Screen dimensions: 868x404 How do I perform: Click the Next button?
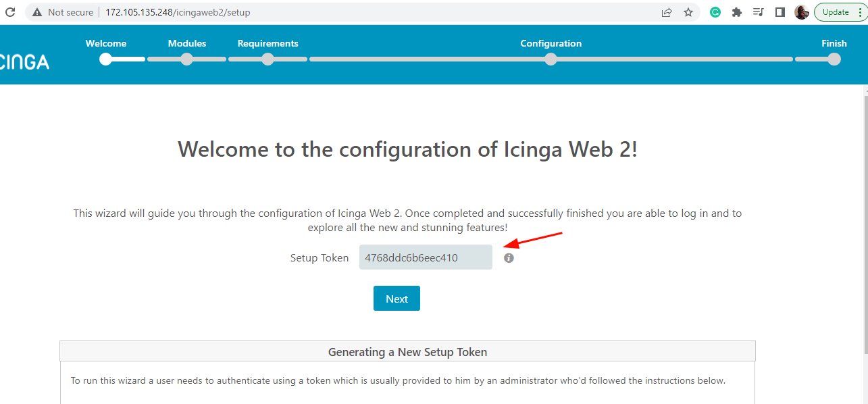point(397,299)
